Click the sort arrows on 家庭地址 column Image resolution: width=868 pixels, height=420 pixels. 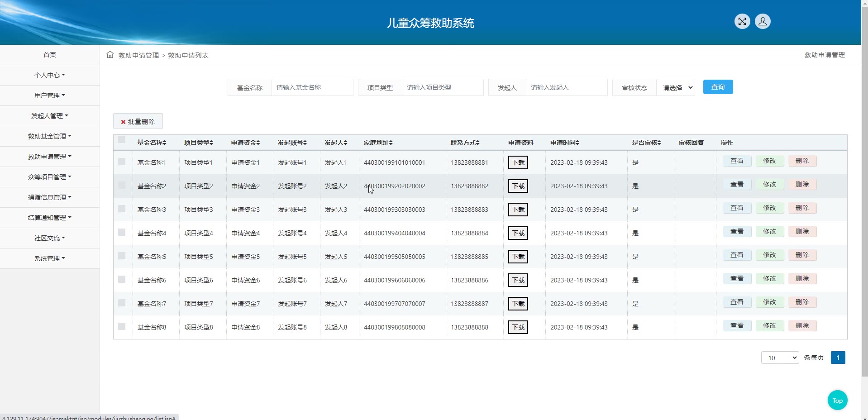(x=391, y=143)
